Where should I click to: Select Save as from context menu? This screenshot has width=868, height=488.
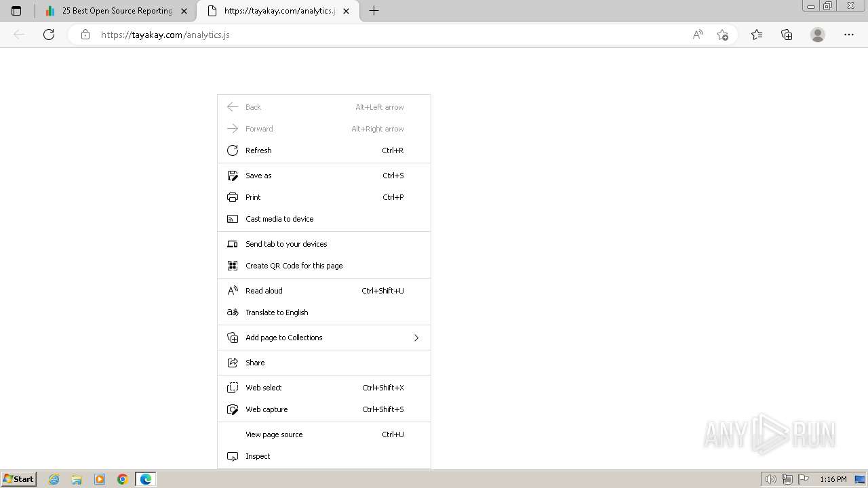pyautogui.click(x=324, y=176)
